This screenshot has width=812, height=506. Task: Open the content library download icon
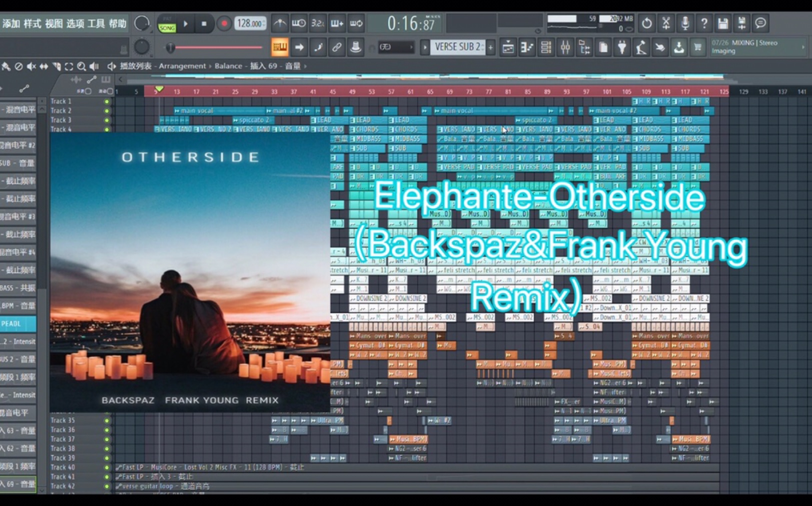pyautogui.click(x=679, y=47)
